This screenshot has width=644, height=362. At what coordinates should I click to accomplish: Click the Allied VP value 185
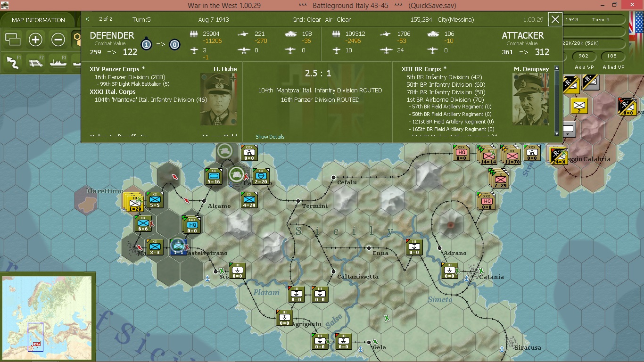pos(613,56)
